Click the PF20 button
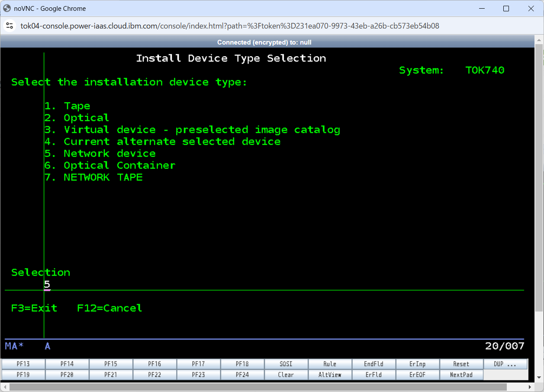Viewport: 544px width, 392px height. [x=67, y=375]
